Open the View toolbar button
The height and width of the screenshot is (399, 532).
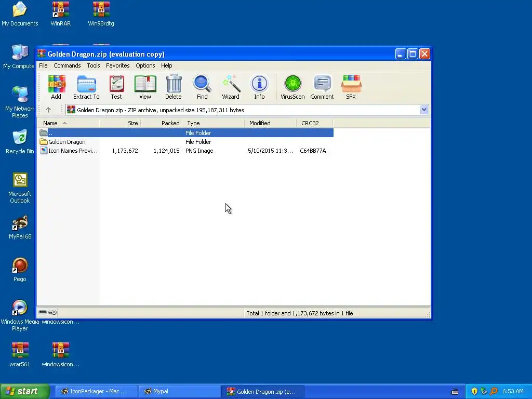click(145, 87)
